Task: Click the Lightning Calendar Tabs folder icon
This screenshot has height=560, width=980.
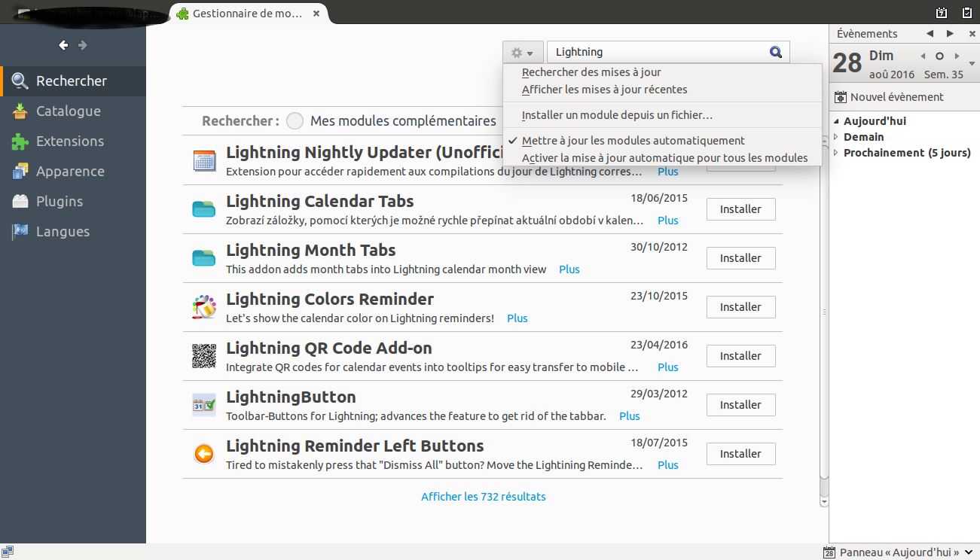Action: pyautogui.click(x=204, y=209)
